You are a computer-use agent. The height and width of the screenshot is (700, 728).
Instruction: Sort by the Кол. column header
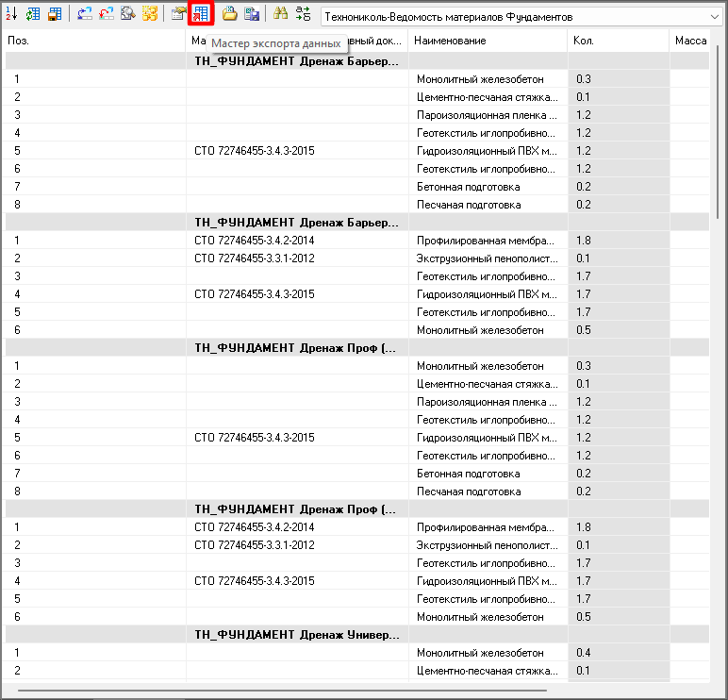click(618, 41)
